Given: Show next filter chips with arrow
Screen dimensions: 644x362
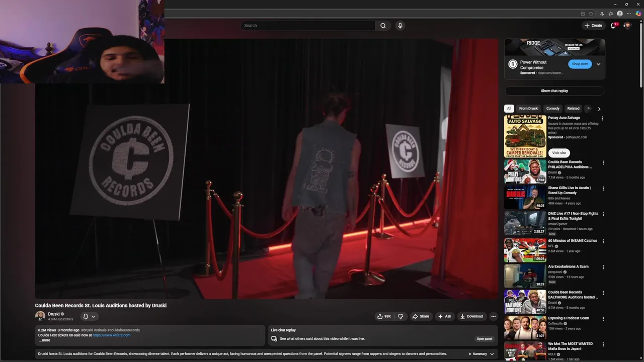Looking at the screenshot, I should [599, 109].
